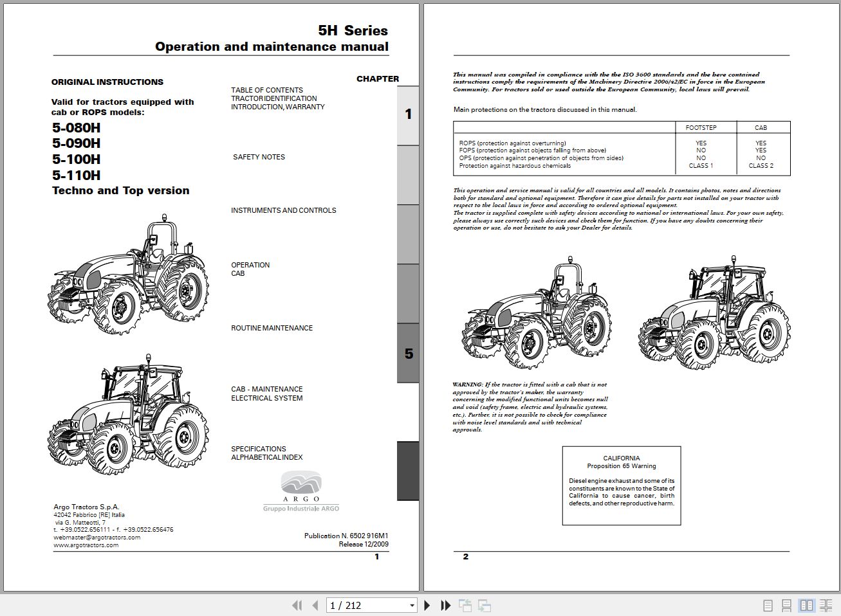The width and height of the screenshot is (841, 616).
Task: Click the ARGO logo
Action: pos(300,491)
